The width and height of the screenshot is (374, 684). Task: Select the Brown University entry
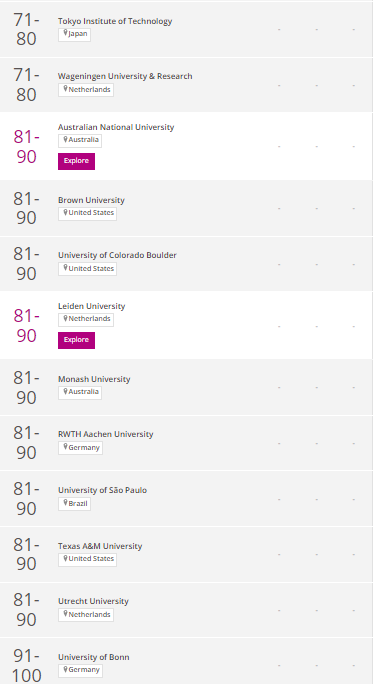pos(91,200)
